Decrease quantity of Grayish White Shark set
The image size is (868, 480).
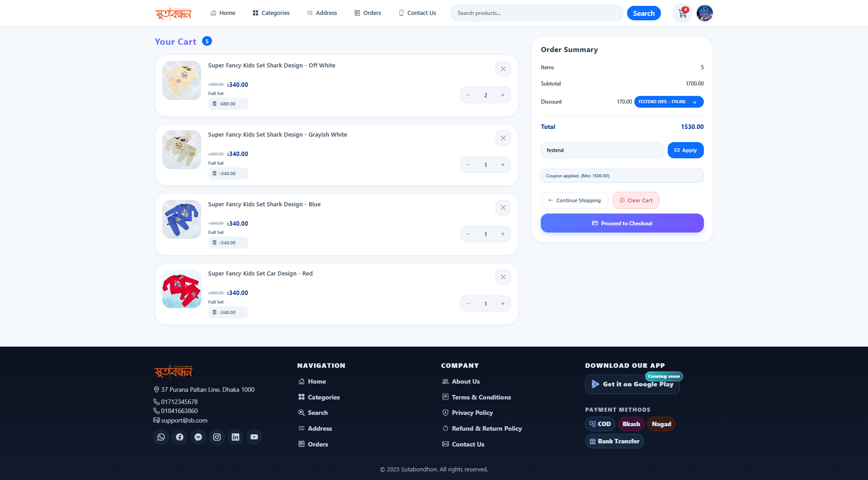(468, 165)
